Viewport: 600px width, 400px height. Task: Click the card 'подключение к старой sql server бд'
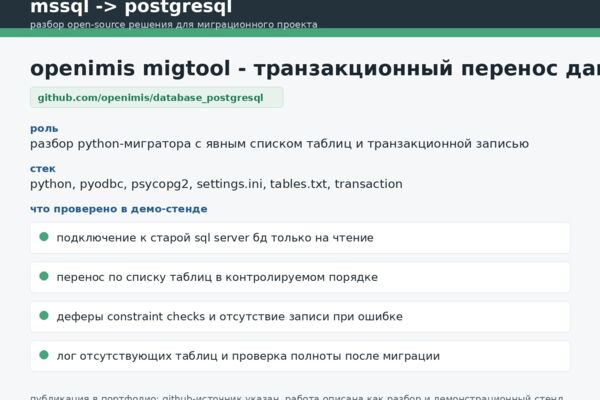coord(300,238)
